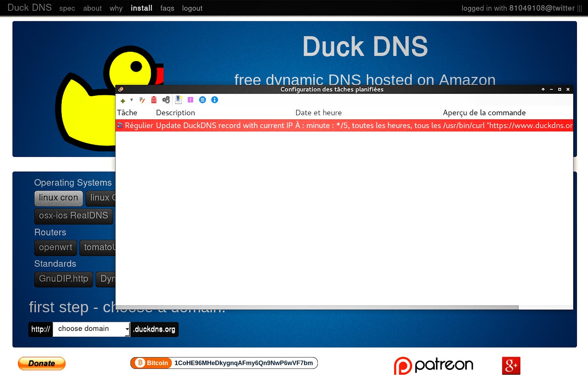Select the linux cron button
The height and width of the screenshot is (392, 588).
(58, 198)
